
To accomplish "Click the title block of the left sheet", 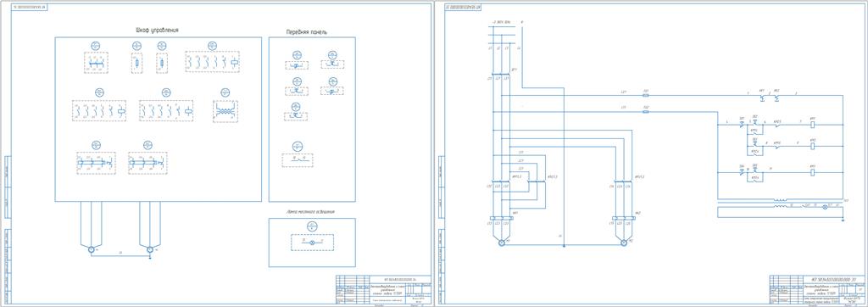I will pyautogui.click(x=383, y=289).
